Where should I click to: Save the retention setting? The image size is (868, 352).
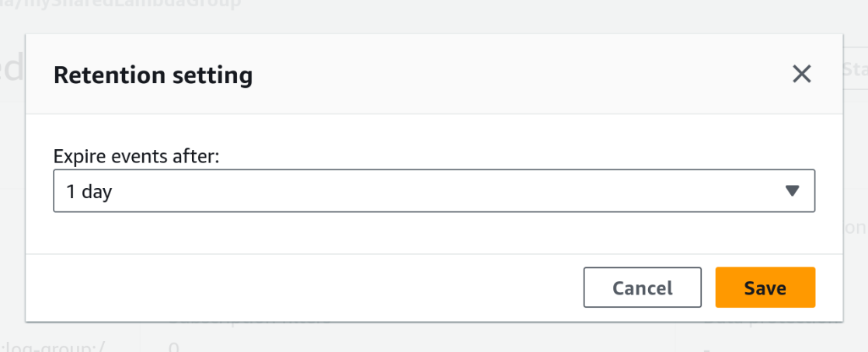click(765, 288)
